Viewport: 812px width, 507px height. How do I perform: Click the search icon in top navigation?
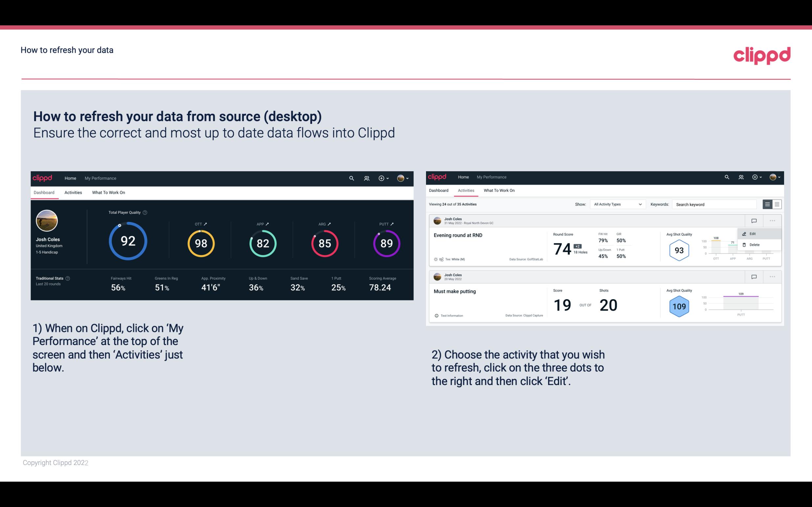coord(351,178)
